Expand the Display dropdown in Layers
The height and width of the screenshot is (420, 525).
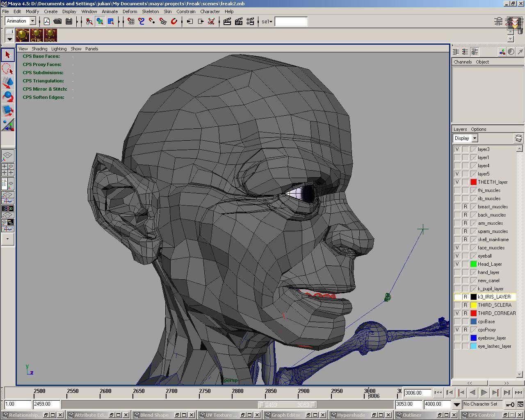[475, 138]
